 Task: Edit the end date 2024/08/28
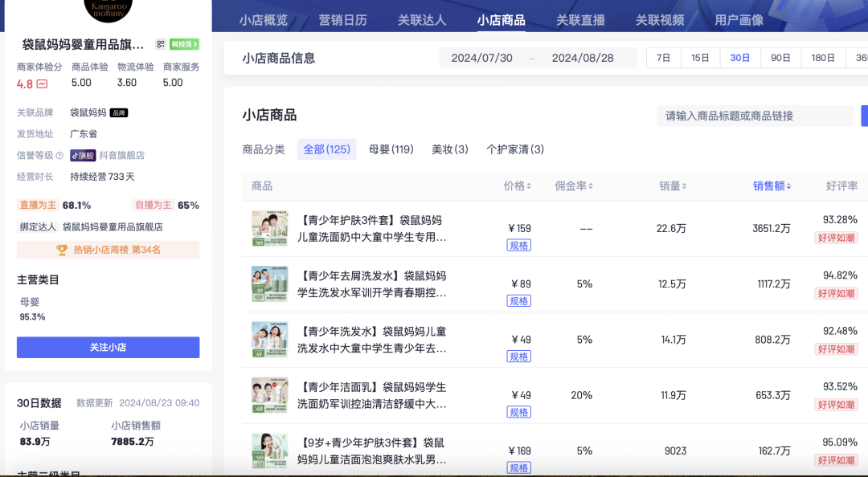(583, 58)
